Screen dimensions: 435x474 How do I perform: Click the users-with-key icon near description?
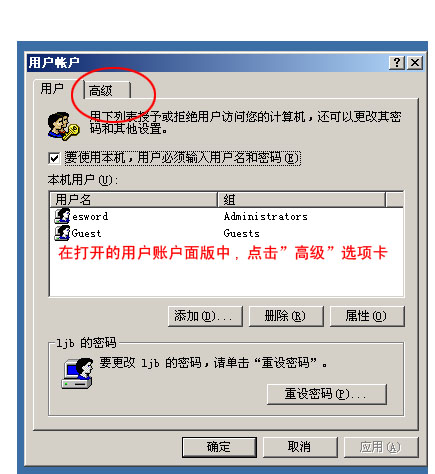[63, 126]
